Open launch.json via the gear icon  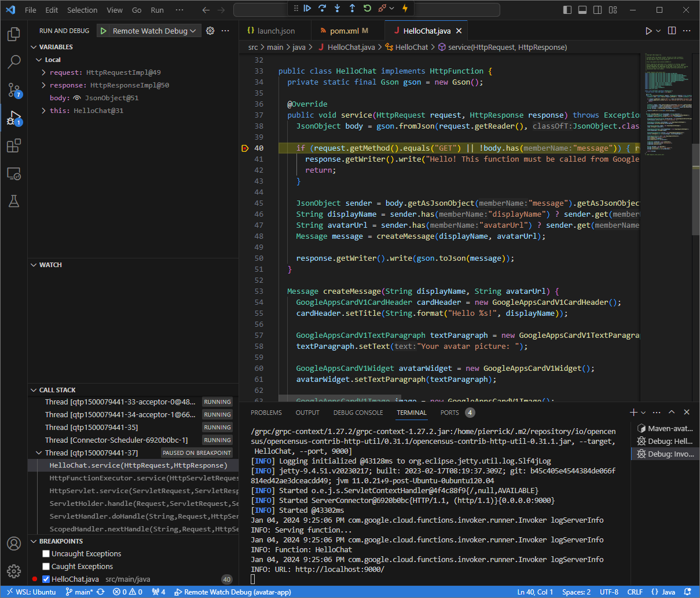point(210,31)
